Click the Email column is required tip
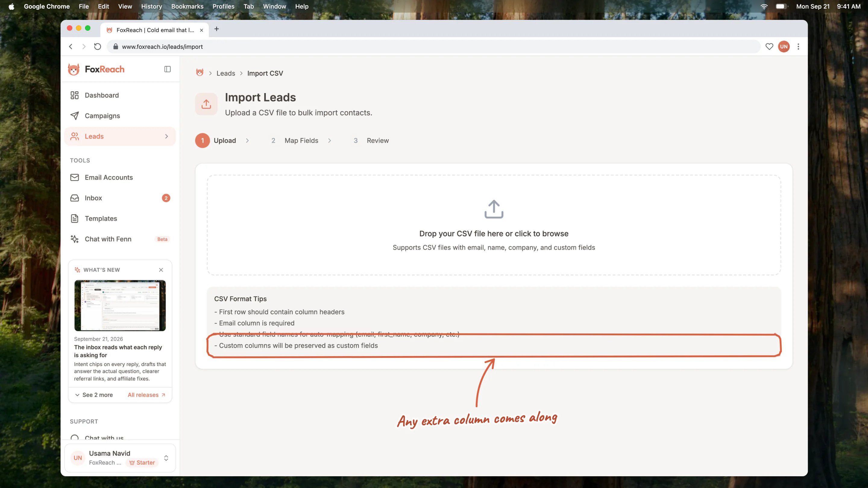Viewport: 868px width, 488px height. point(254,323)
